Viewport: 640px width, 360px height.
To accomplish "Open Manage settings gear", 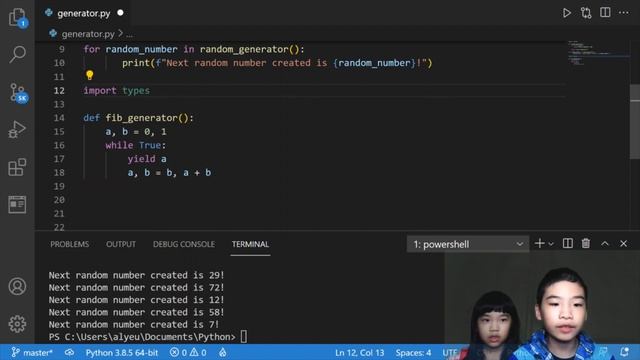I will tap(17, 324).
